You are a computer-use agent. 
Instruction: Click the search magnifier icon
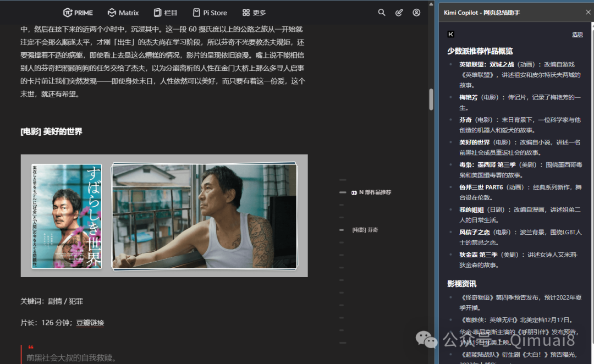pos(382,13)
